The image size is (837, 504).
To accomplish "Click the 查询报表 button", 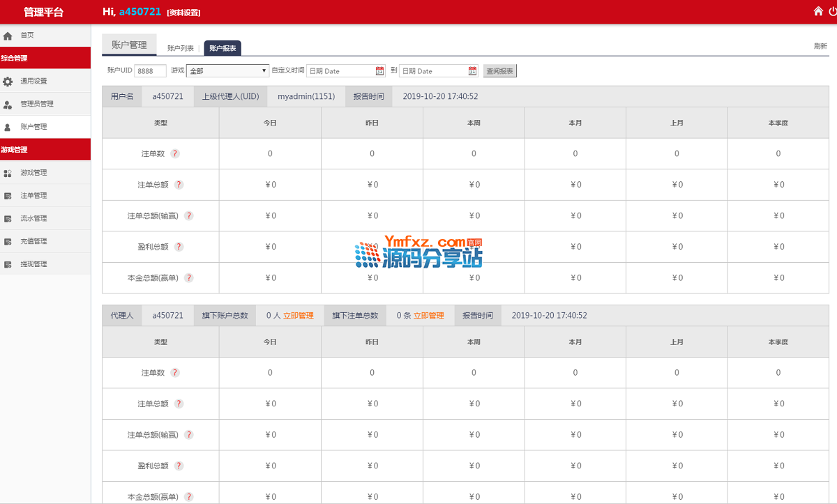I will pyautogui.click(x=499, y=71).
